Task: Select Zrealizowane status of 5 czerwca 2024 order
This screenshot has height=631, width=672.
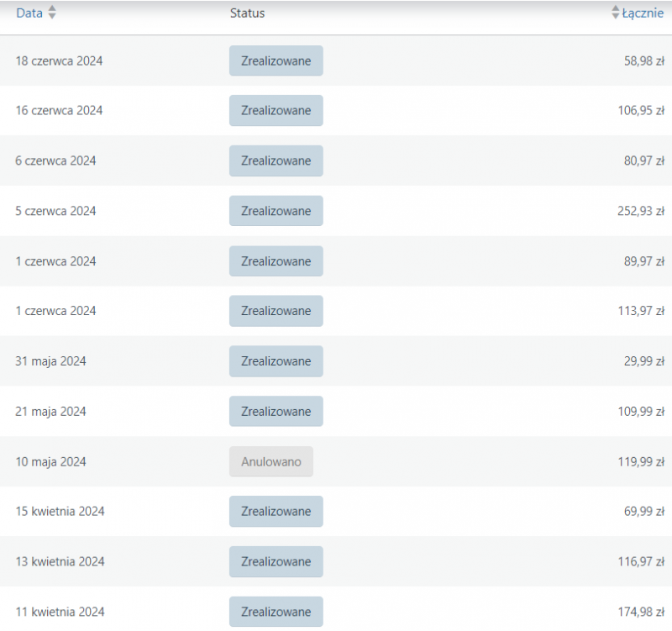Action: (x=276, y=211)
